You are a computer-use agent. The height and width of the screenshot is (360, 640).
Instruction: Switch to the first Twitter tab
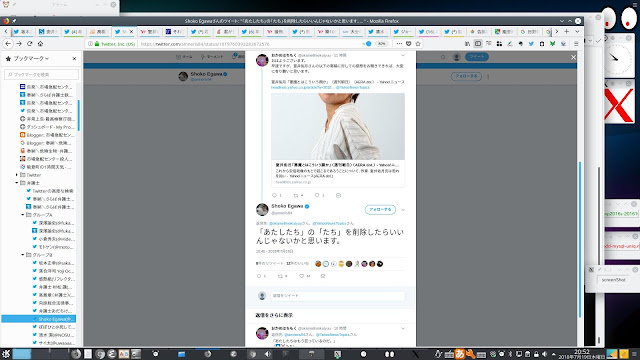(x=22, y=31)
